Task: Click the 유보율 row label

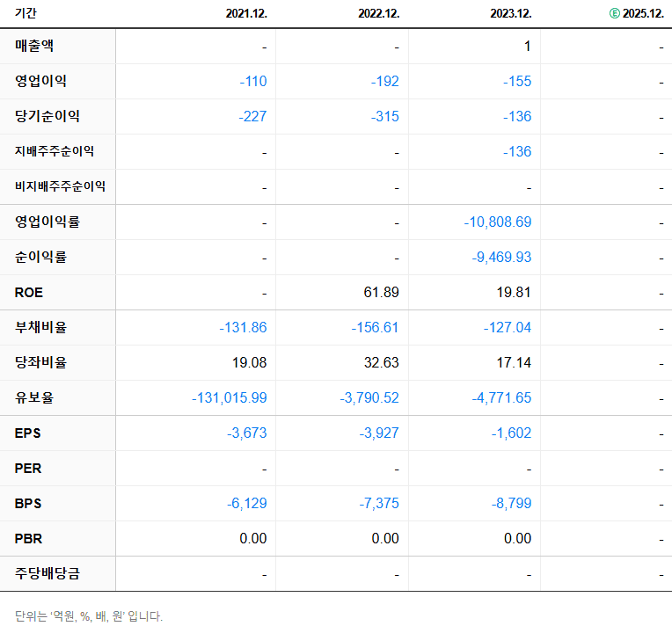Action: pyautogui.click(x=34, y=397)
